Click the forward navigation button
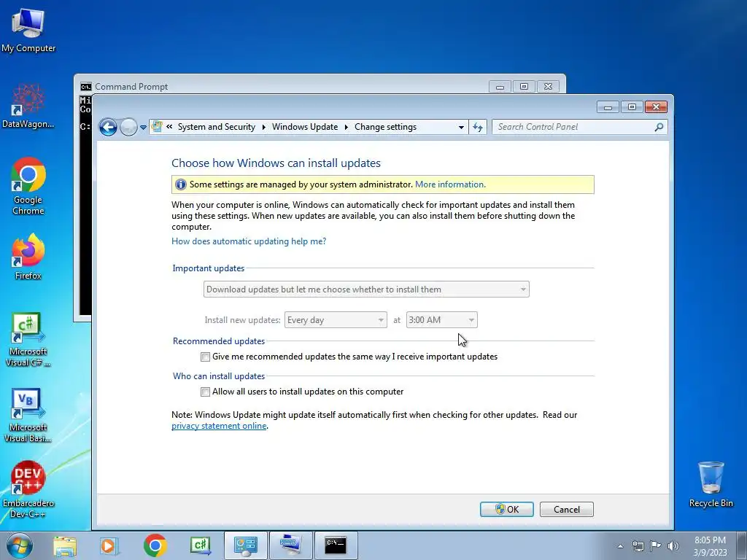Screen dimensions: 747x560 tap(128, 127)
